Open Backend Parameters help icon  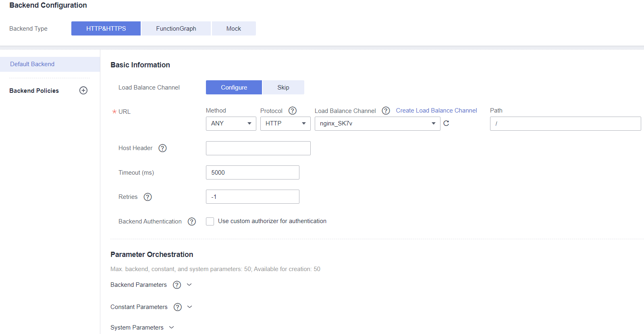[177, 285]
